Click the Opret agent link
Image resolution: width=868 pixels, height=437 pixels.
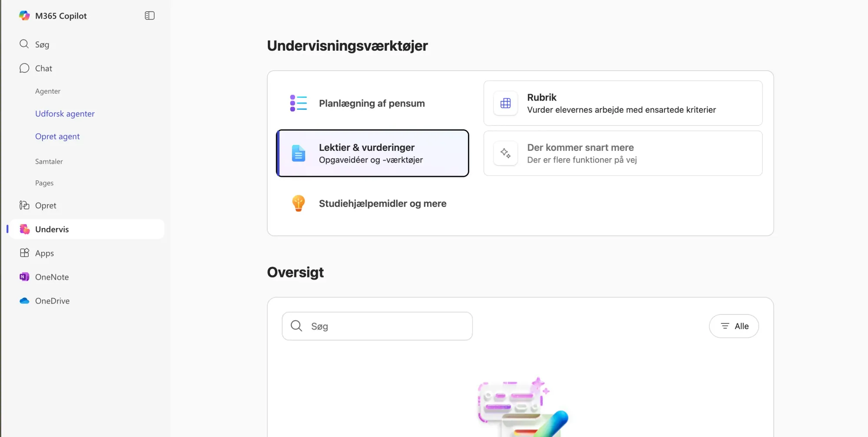coord(57,137)
